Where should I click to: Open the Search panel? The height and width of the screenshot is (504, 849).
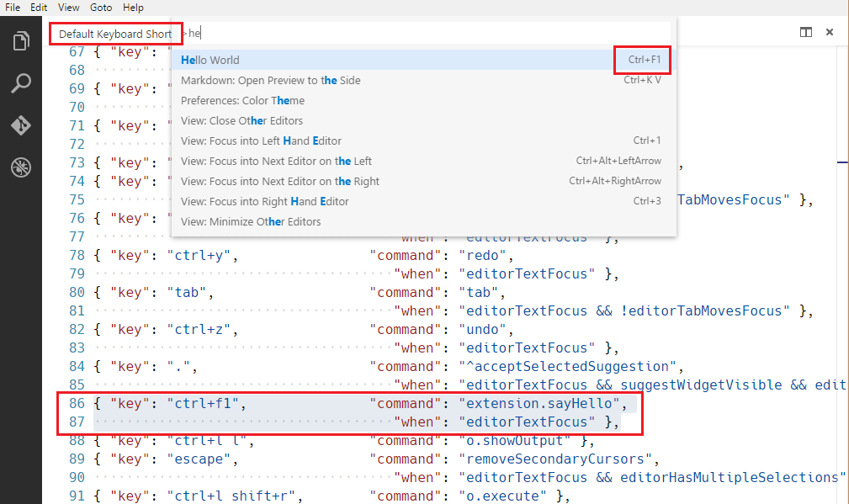tap(19, 83)
